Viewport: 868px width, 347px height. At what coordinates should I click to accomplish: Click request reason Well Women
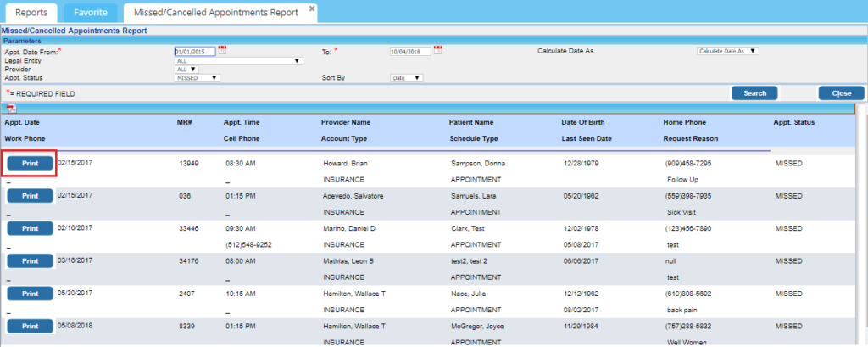pos(687,343)
